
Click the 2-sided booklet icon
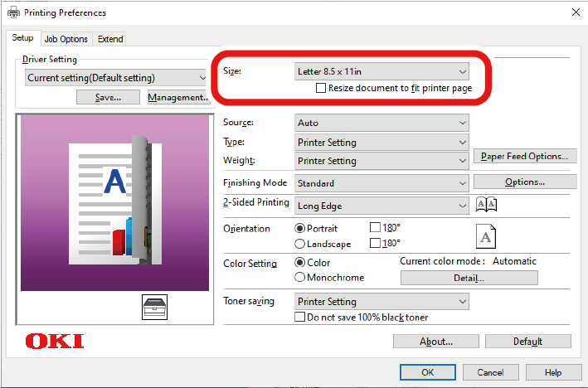487,205
